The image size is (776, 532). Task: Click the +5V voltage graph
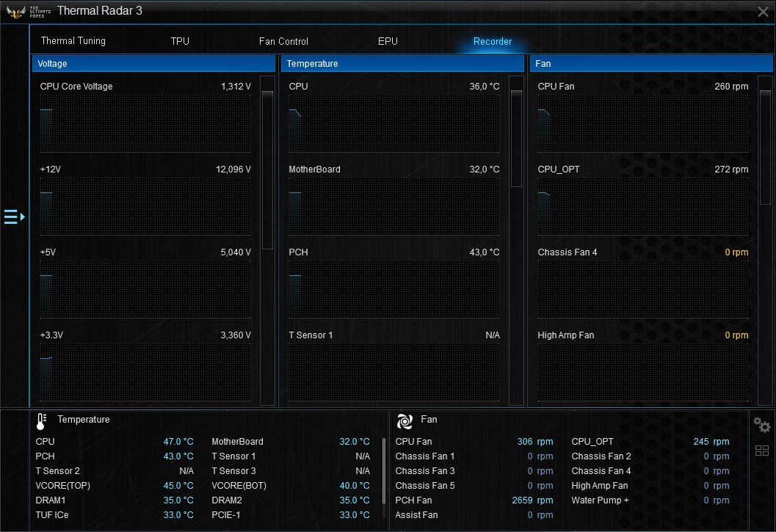point(145,290)
